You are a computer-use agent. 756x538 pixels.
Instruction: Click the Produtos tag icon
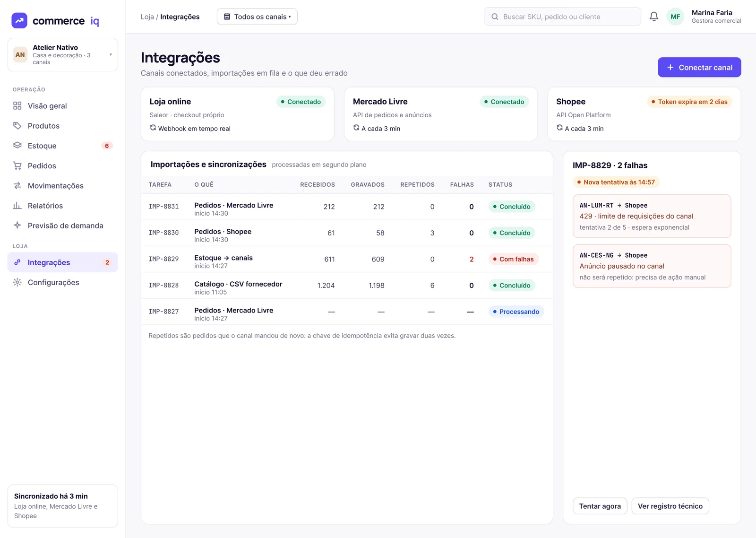coord(17,126)
